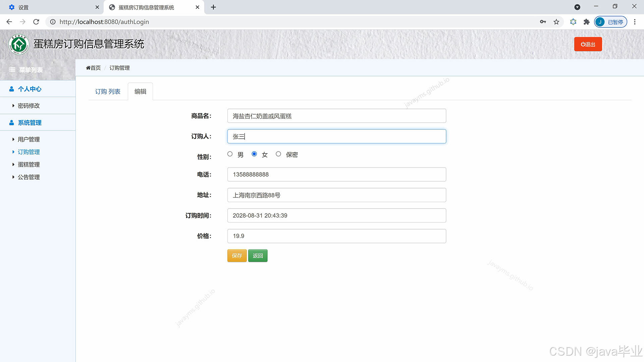Select the 女 gender radio button

[x=254, y=154]
